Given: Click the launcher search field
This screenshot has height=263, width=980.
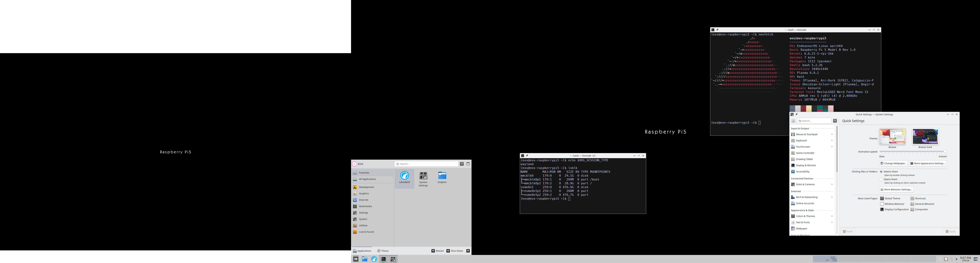Looking at the screenshot, I should pyautogui.click(x=427, y=164).
